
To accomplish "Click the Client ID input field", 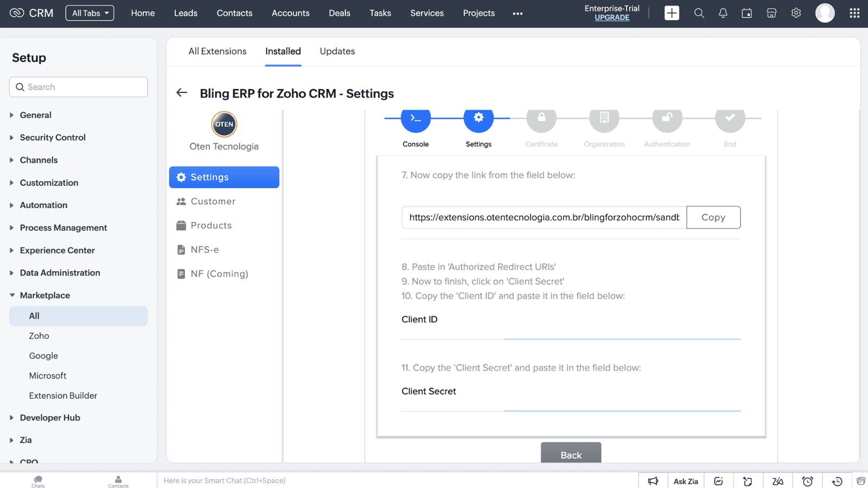I will point(622,330).
